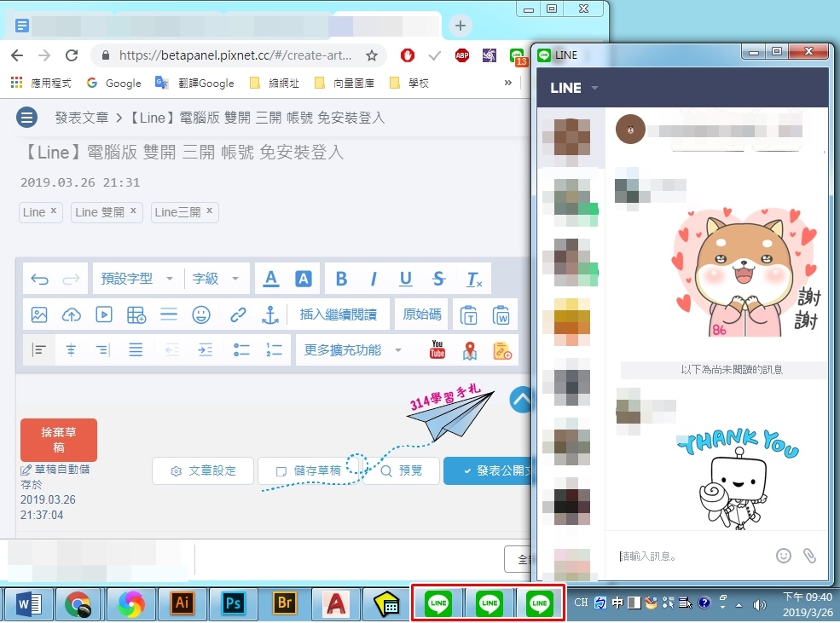
Task: Align text right
Action: tap(103, 350)
